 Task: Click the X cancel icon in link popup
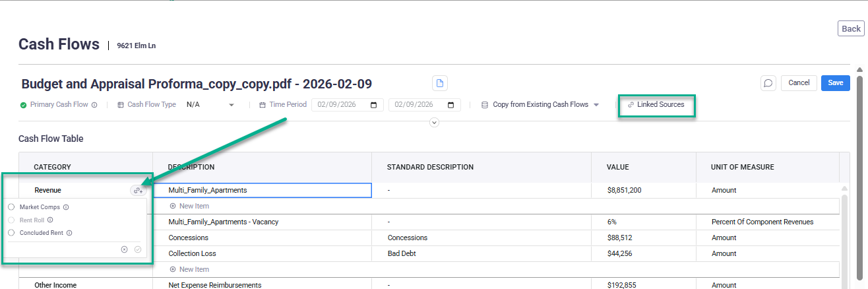[124, 249]
